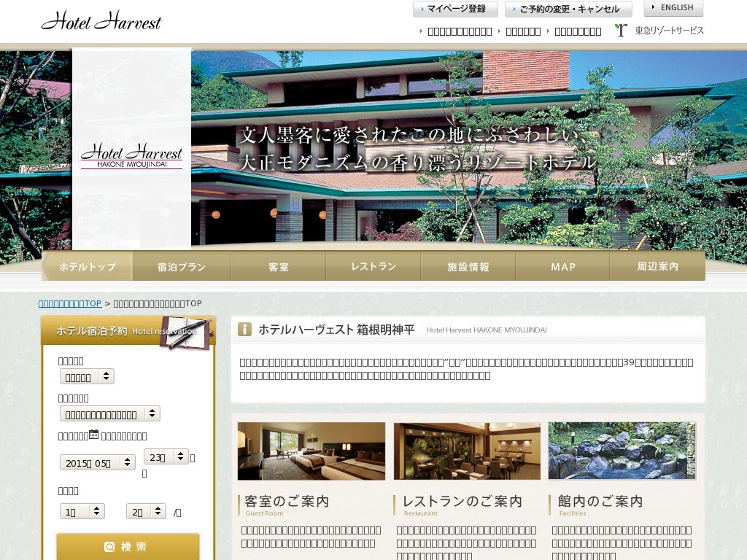Click the info icon beside ホテルハーヴェスト 箱根明神平

pyautogui.click(x=244, y=329)
